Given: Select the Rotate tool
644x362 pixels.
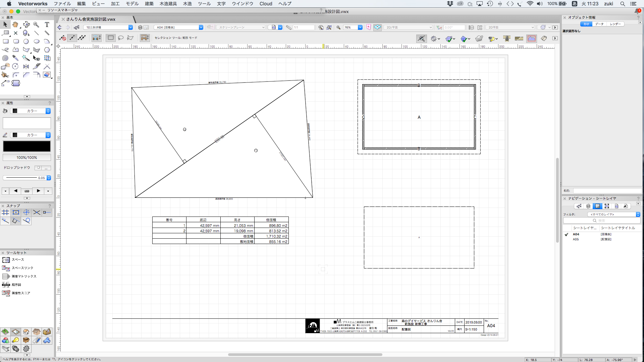Looking at the screenshot, I should (15, 66).
